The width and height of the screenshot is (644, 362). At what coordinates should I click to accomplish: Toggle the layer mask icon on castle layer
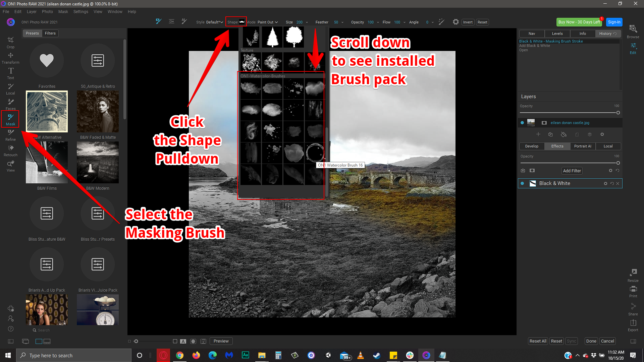[x=544, y=123]
